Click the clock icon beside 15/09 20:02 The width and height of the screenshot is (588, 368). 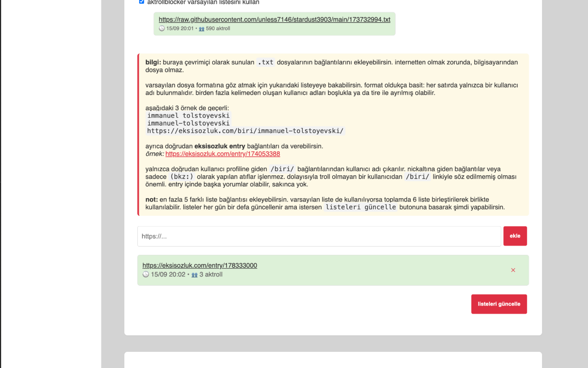(145, 275)
